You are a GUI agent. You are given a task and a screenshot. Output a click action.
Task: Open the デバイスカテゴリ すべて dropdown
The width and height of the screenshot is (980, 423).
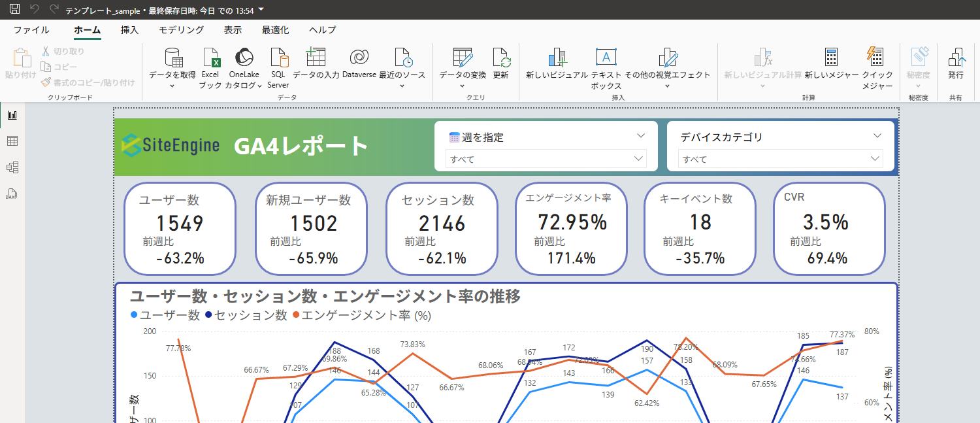780,159
